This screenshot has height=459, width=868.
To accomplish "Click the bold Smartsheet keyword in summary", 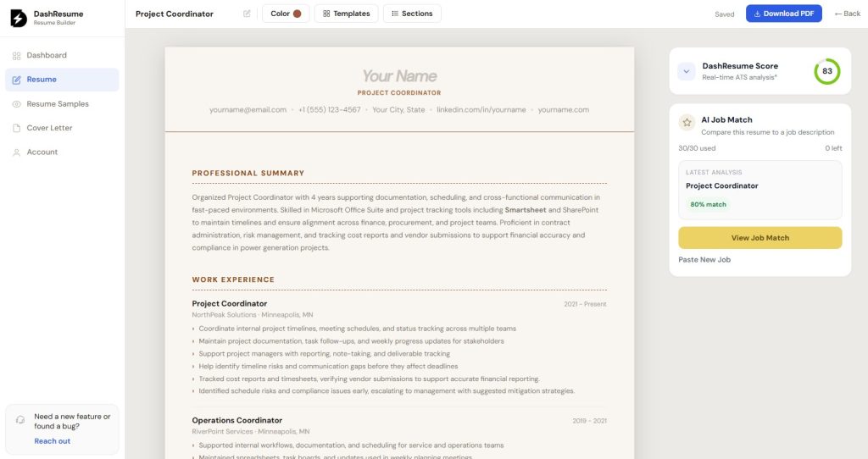I will pos(526,210).
